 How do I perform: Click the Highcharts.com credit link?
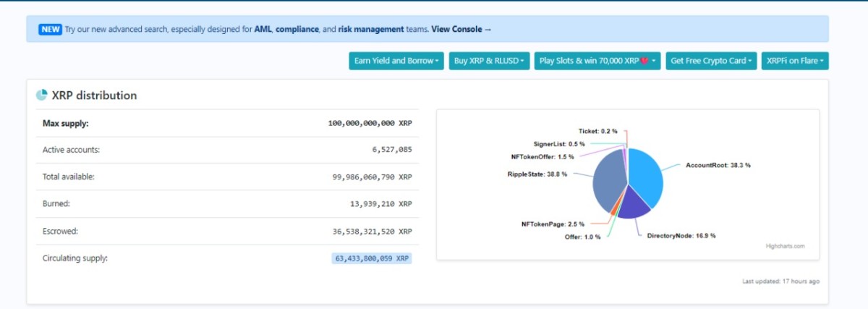(x=785, y=246)
